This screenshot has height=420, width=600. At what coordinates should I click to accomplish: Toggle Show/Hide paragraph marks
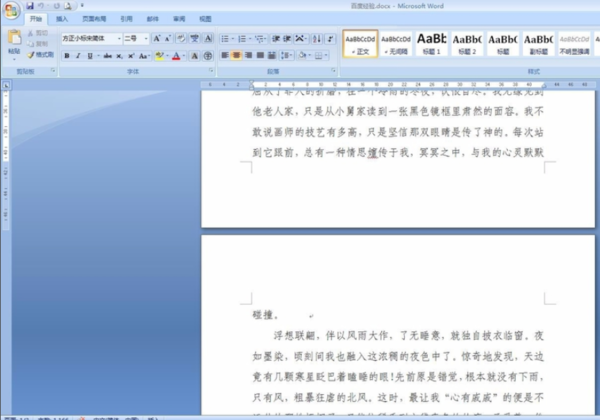[x=330, y=39]
